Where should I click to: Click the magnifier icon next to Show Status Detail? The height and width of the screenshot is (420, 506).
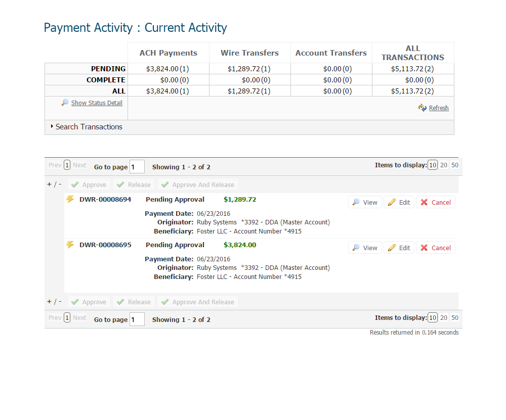pyautogui.click(x=65, y=103)
